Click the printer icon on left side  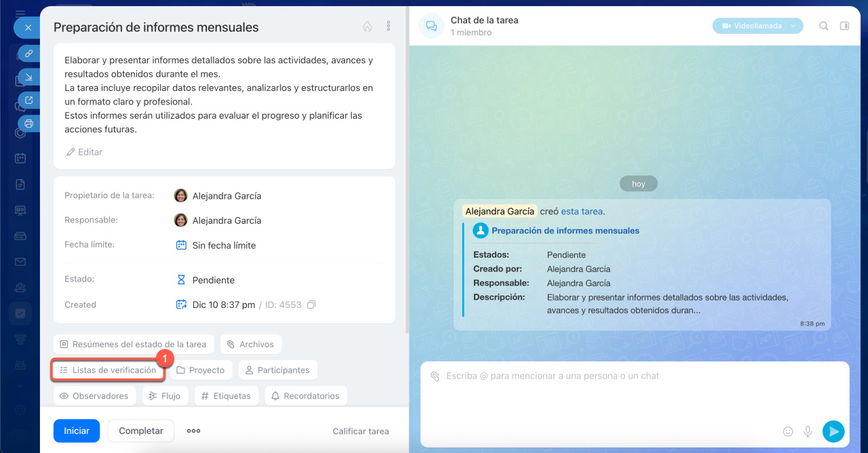[28, 123]
